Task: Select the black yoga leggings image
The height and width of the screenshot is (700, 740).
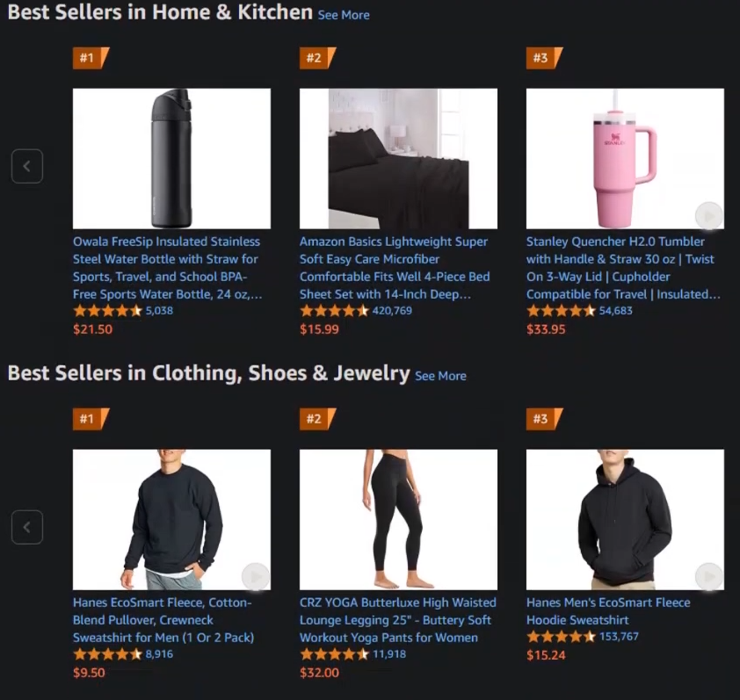Action: 398,519
